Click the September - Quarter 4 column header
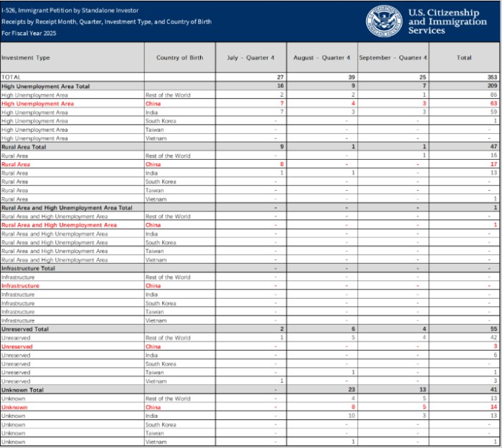The image size is (502, 448). pyautogui.click(x=393, y=57)
